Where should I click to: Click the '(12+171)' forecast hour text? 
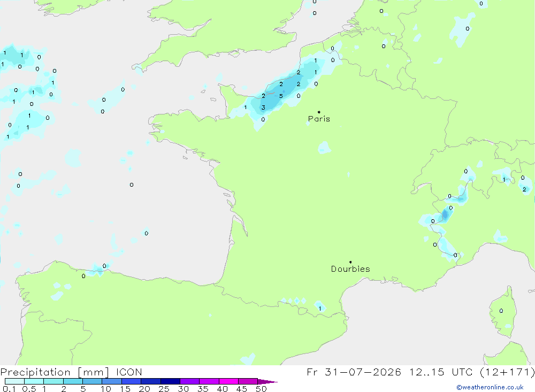(x=507, y=372)
